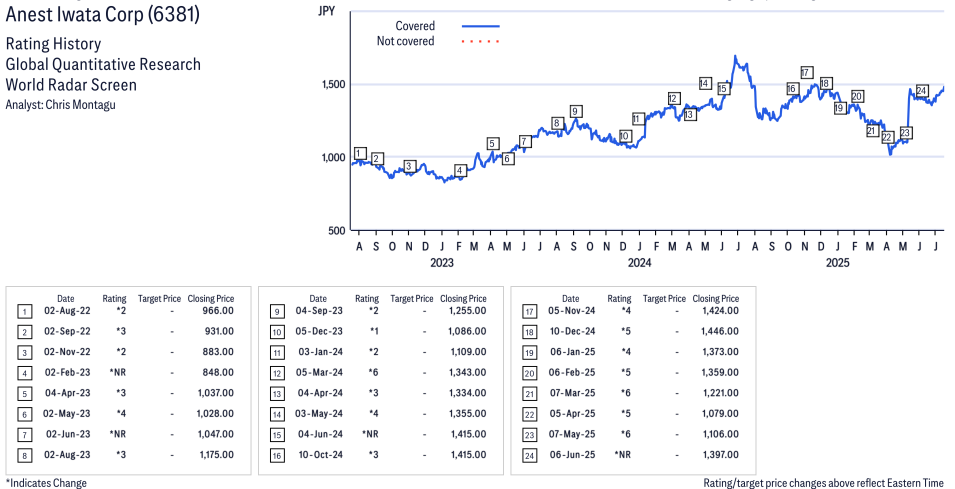Click the World Radar Screen label
This screenshot has height=489, width=955.
(x=71, y=84)
